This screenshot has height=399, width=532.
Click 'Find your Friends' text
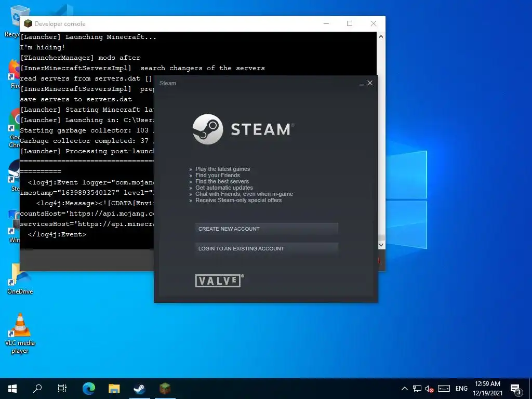218,175
